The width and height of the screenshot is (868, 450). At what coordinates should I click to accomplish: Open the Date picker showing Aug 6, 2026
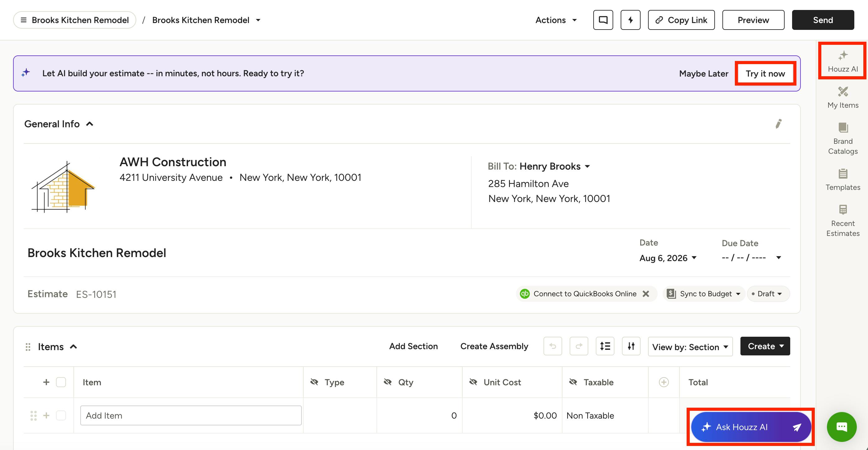[668, 258]
